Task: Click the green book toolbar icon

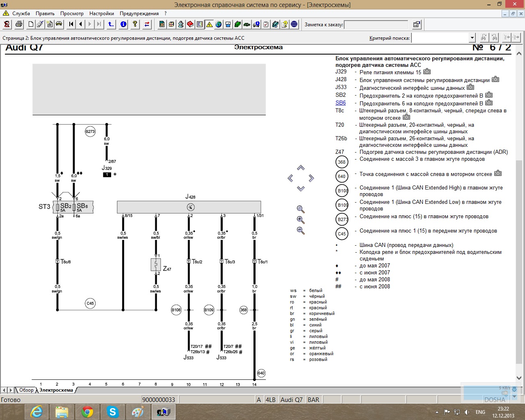Action: pyautogui.click(x=237, y=24)
